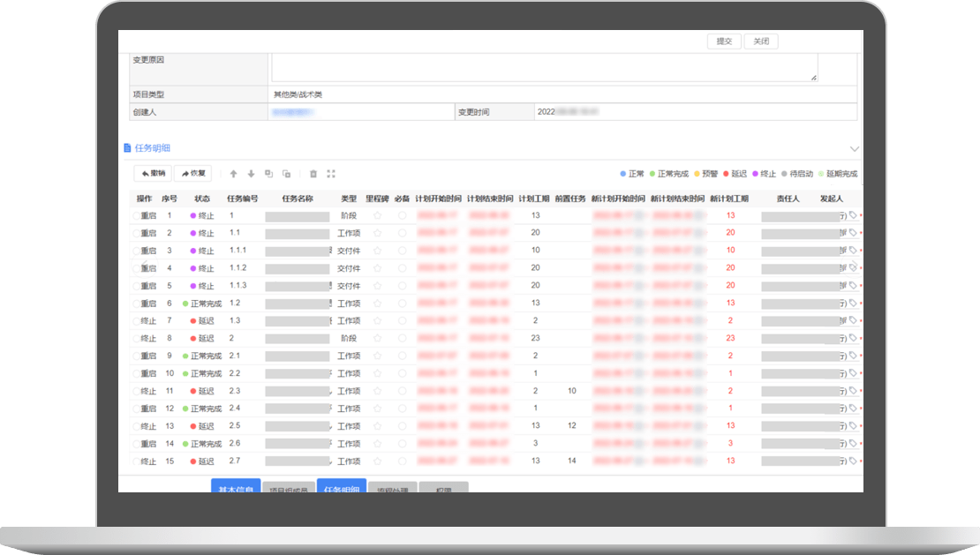Click the purple 终止 legend dot
The width and height of the screenshot is (980, 555).
click(x=755, y=174)
